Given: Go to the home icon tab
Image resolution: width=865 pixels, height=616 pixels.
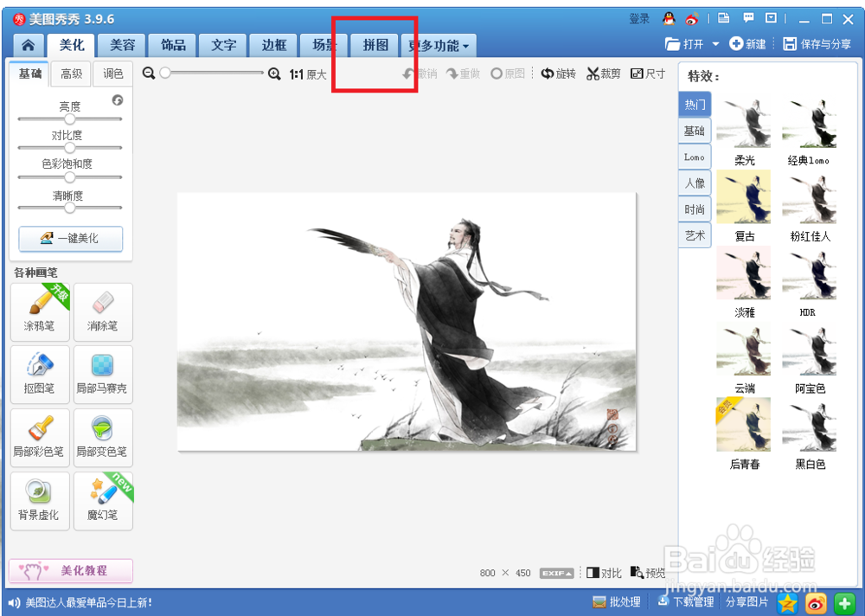Looking at the screenshot, I should (28, 45).
